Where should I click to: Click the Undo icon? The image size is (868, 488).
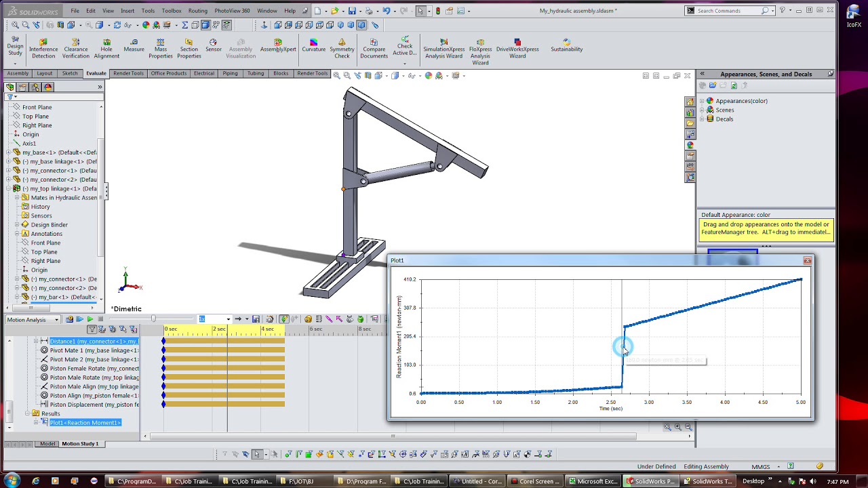[x=387, y=11]
